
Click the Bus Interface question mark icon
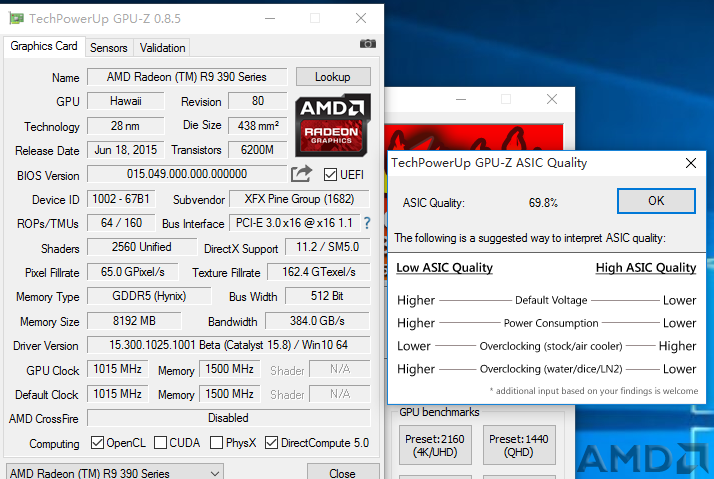367,223
